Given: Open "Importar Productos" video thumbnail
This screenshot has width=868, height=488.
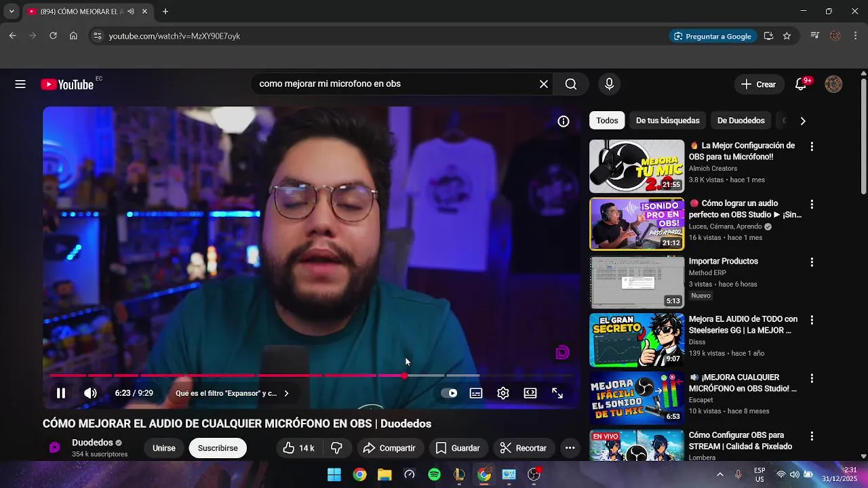Looking at the screenshot, I should pyautogui.click(x=637, y=282).
